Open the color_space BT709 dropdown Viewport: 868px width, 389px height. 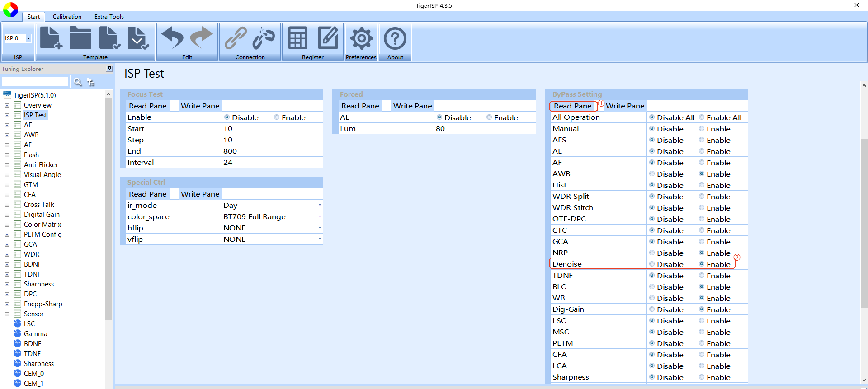[x=273, y=216]
